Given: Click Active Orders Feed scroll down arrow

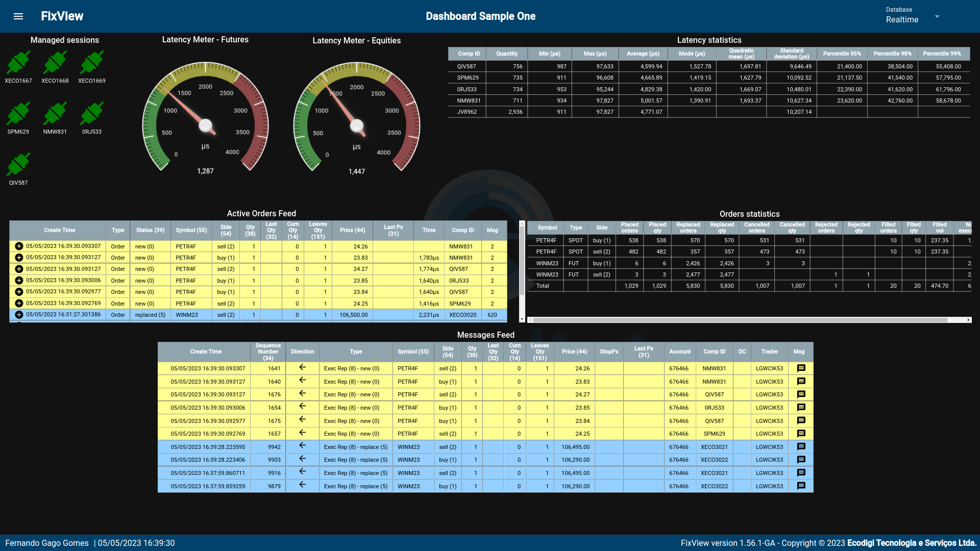Looking at the screenshot, I should pyautogui.click(x=522, y=319).
